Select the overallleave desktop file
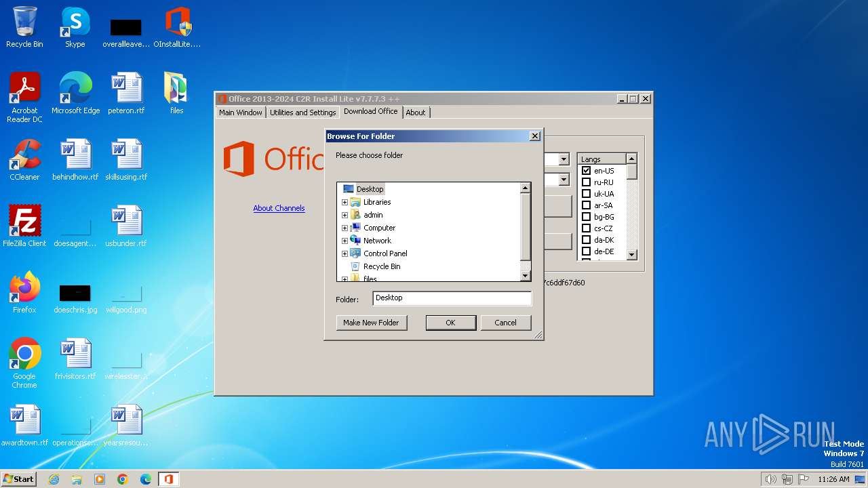The image size is (868, 488). point(126,32)
